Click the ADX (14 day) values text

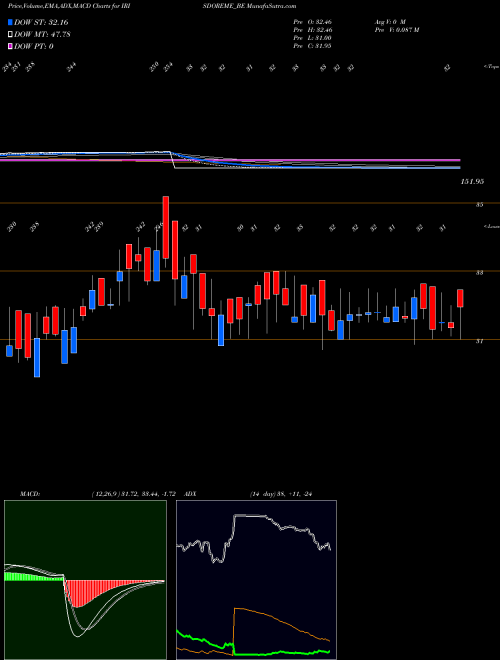click(280, 493)
